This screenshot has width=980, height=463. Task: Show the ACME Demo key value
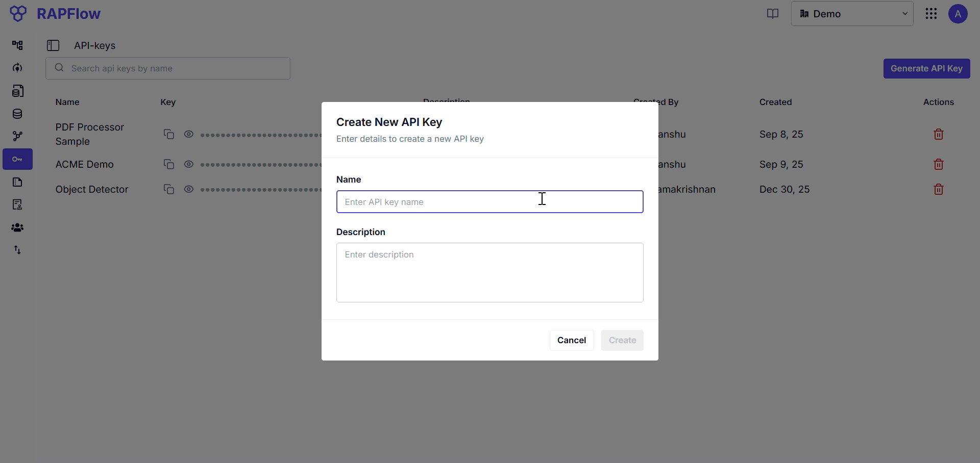(x=189, y=164)
